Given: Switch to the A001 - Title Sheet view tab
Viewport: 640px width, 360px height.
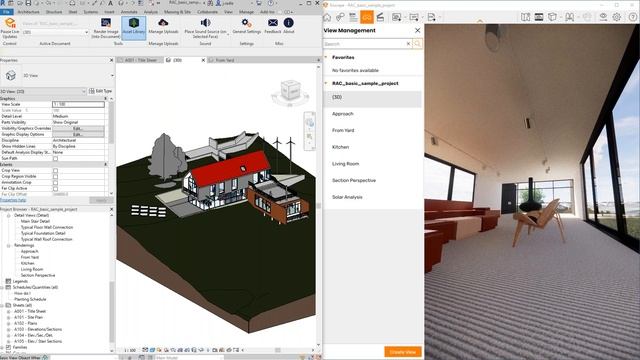Looking at the screenshot, I should coord(140,60).
